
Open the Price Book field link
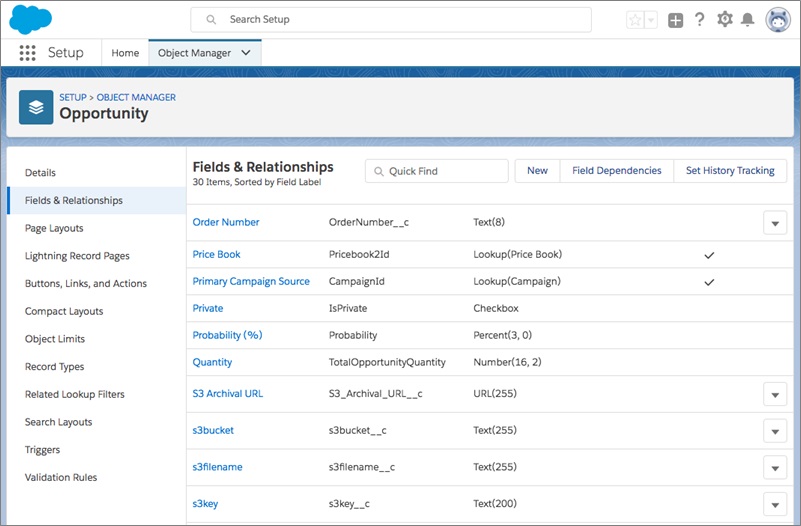216,254
